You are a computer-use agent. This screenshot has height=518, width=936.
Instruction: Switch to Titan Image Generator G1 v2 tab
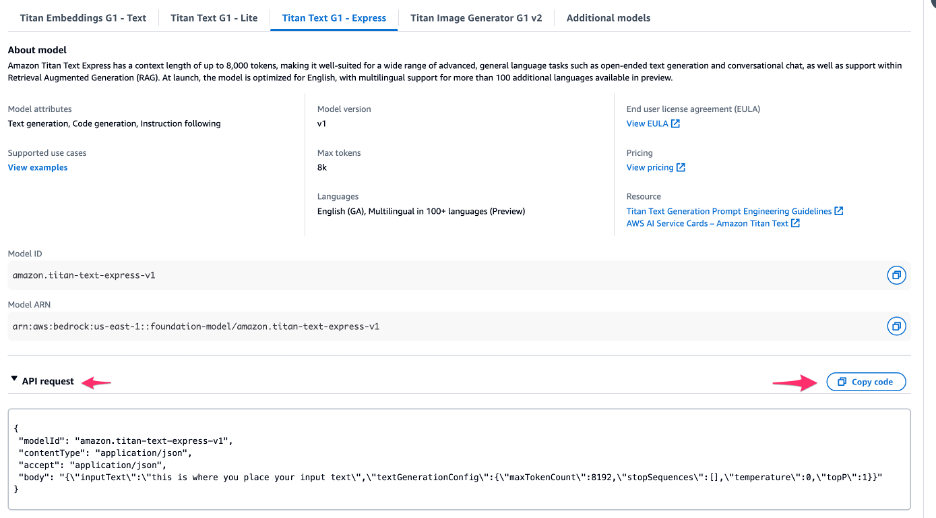click(x=476, y=18)
